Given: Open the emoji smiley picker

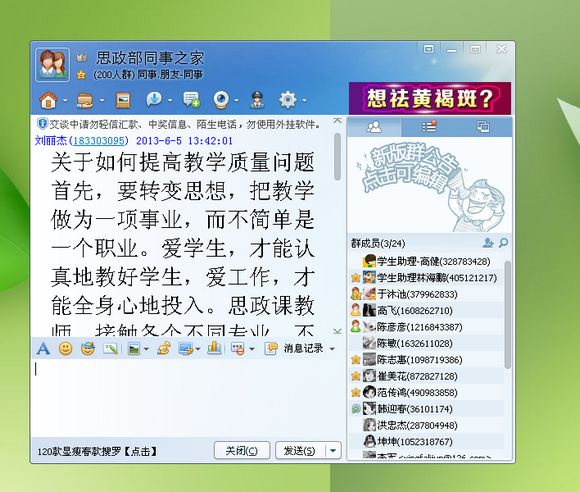Looking at the screenshot, I should click(x=65, y=348).
